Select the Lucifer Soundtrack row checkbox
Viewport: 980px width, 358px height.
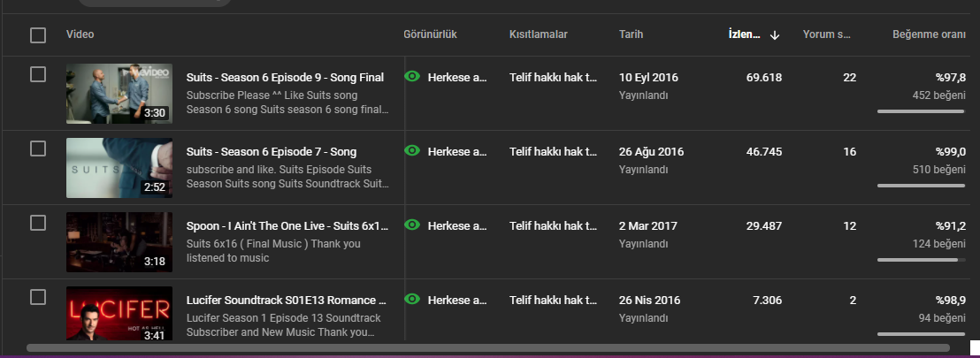tap(38, 297)
